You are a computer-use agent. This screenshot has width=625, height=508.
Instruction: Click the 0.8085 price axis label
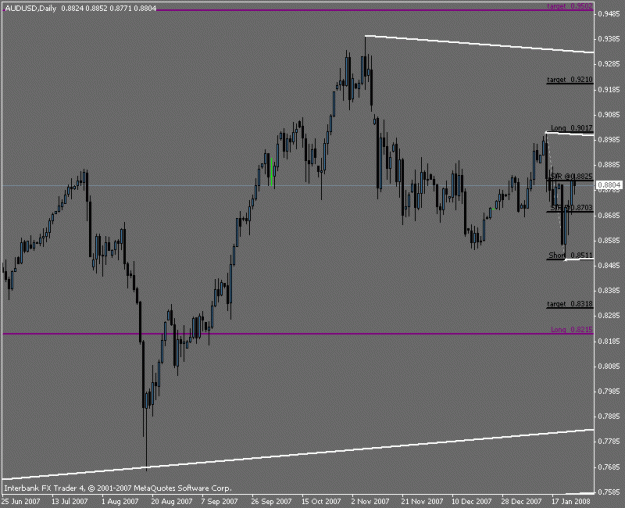[609, 366]
